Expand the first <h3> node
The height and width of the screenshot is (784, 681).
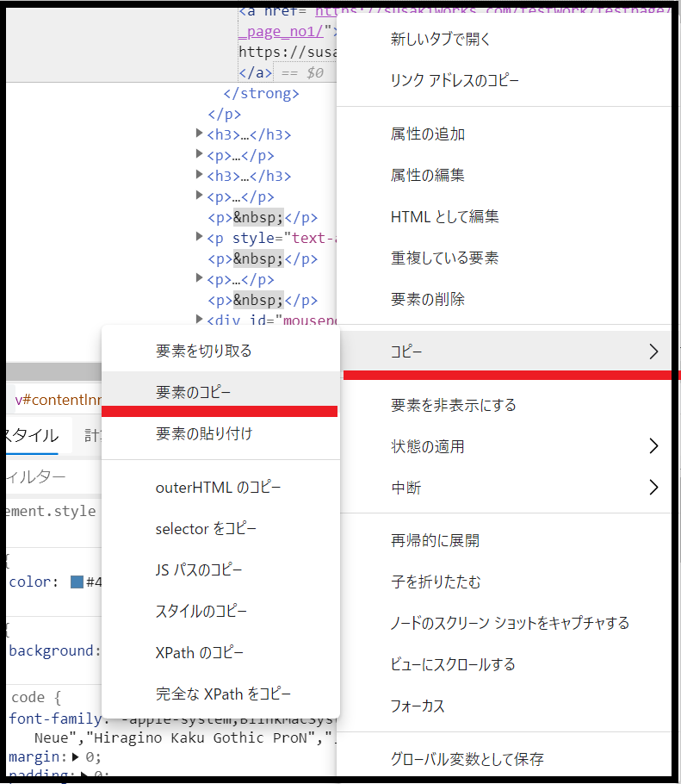pos(200,133)
